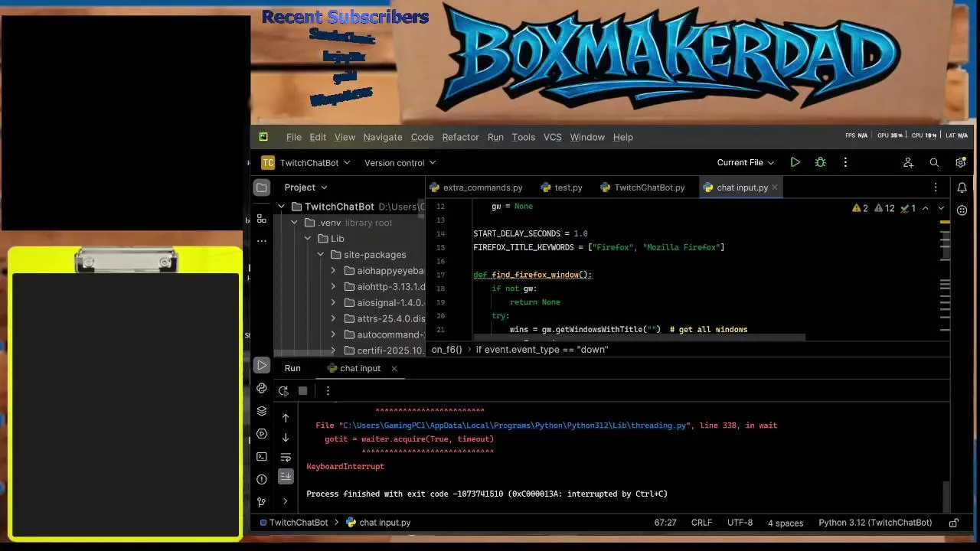
Task: Open the Run toolbar more options dots
Action: pos(328,390)
